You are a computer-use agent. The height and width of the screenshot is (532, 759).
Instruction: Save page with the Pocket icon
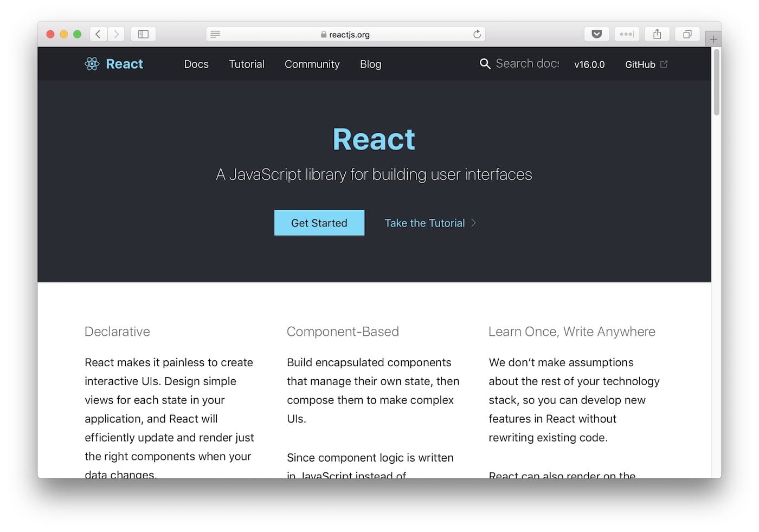[596, 34]
